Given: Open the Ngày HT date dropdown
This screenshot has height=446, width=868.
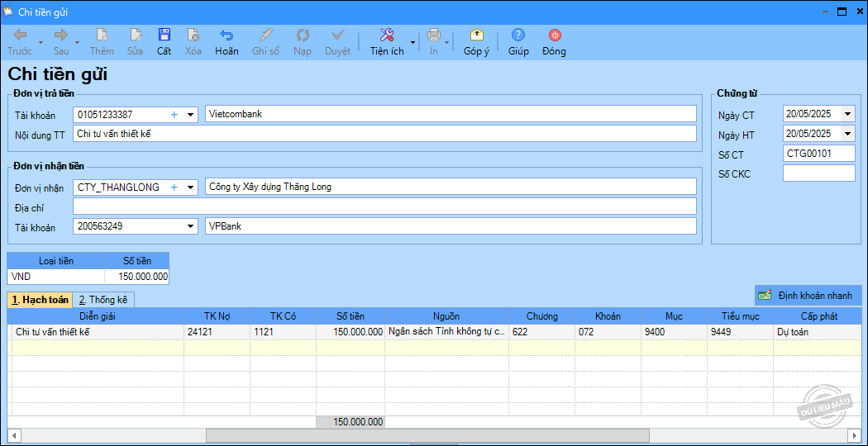Looking at the screenshot, I should click(847, 134).
